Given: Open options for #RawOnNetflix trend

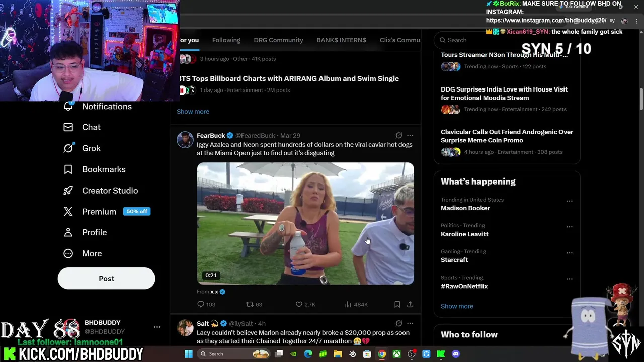Looking at the screenshot, I should (x=569, y=279).
